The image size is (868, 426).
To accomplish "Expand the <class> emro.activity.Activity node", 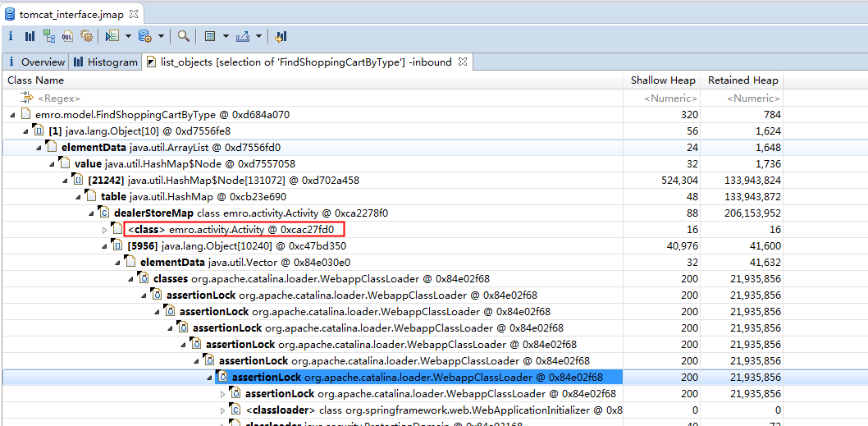I will pos(103,230).
